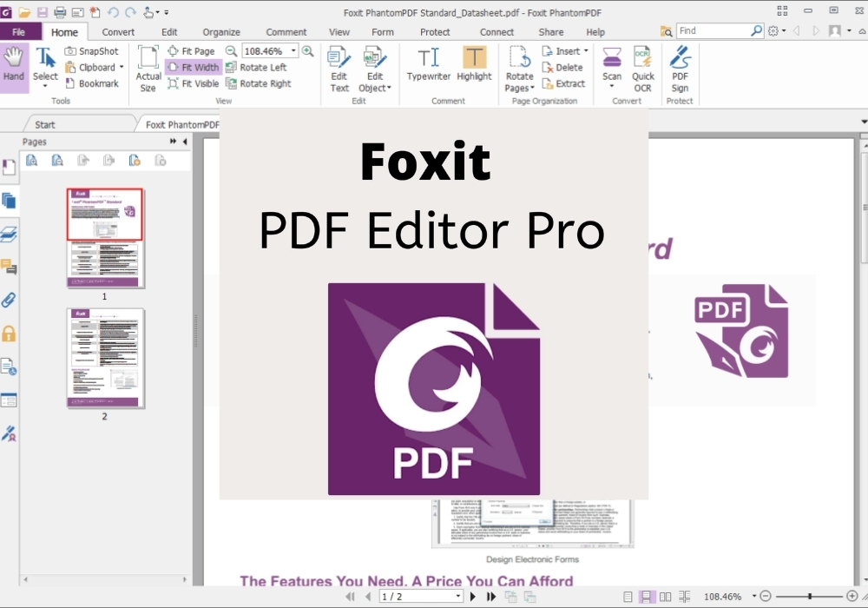This screenshot has height=608, width=868.
Task: Open the Start document tab
Action: point(45,124)
